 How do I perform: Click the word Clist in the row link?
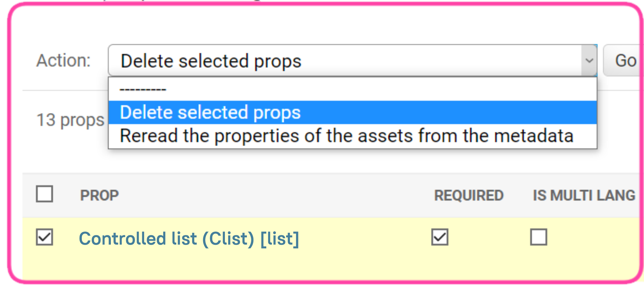point(228,239)
